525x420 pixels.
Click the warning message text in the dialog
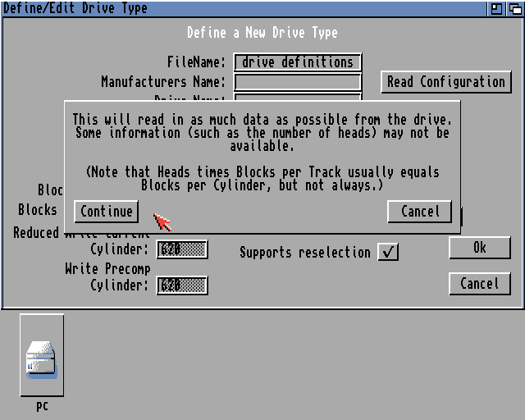pyautogui.click(x=262, y=133)
